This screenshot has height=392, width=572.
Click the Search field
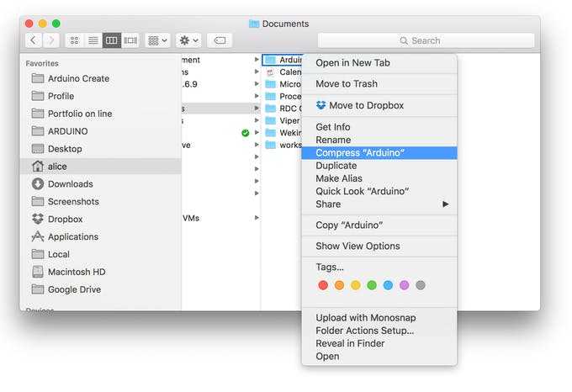pyautogui.click(x=426, y=40)
